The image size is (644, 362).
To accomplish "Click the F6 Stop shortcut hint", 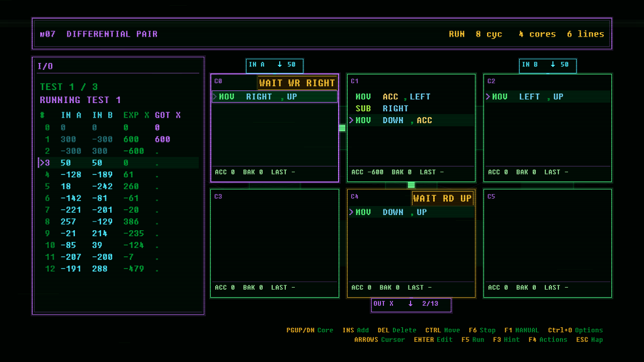I will pyautogui.click(x=482, y=330).
